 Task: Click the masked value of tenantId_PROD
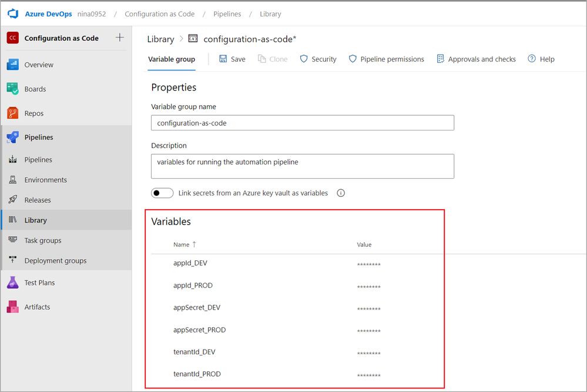(369, 375)
